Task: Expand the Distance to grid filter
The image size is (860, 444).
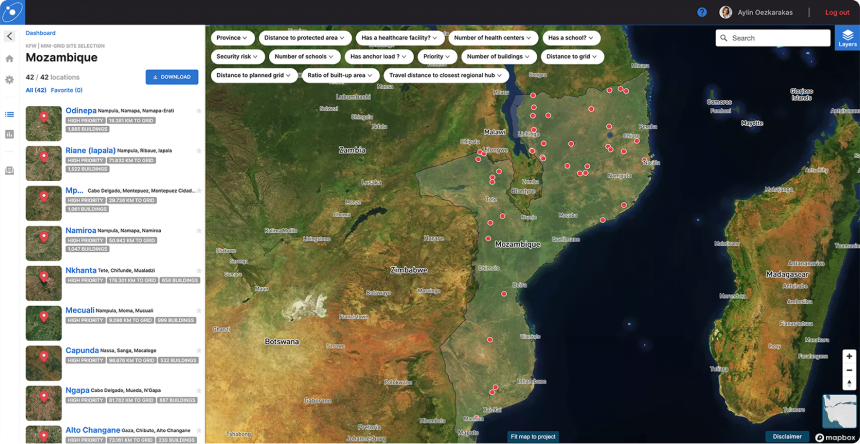Action: pyautogui.click(x=571, y=57)
